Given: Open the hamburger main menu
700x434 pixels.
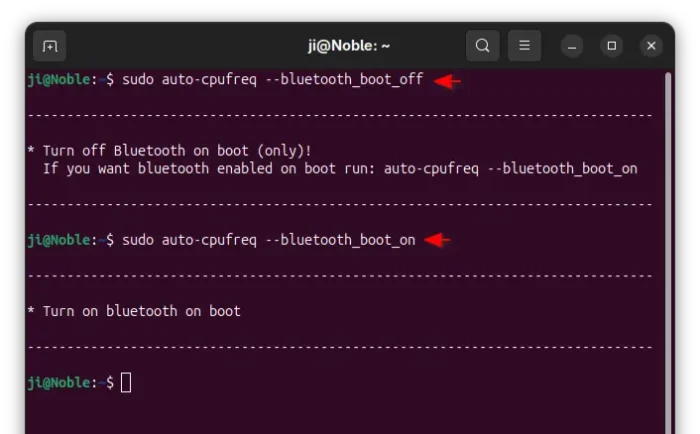Looking at the screenshot, I should click(524, 46).
